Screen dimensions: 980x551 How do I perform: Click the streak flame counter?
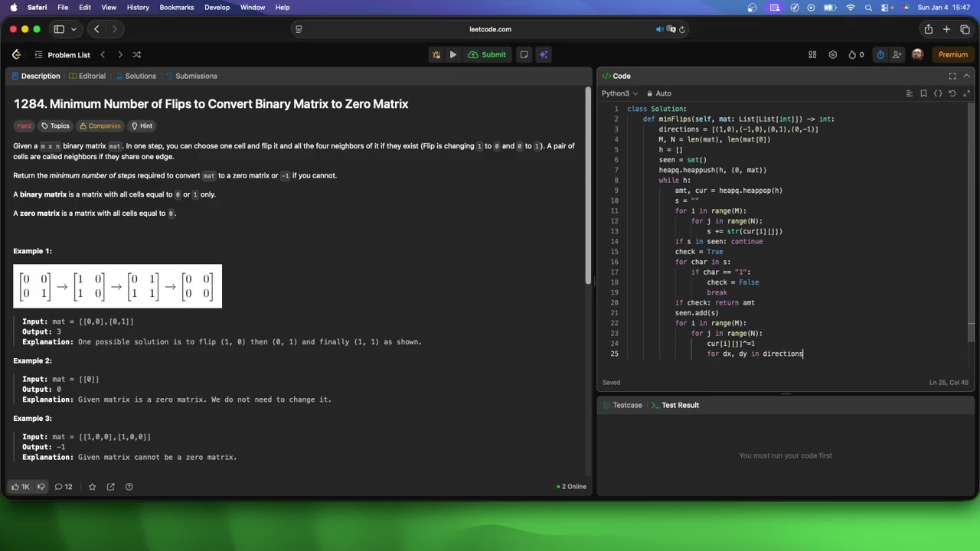point(856,54)
